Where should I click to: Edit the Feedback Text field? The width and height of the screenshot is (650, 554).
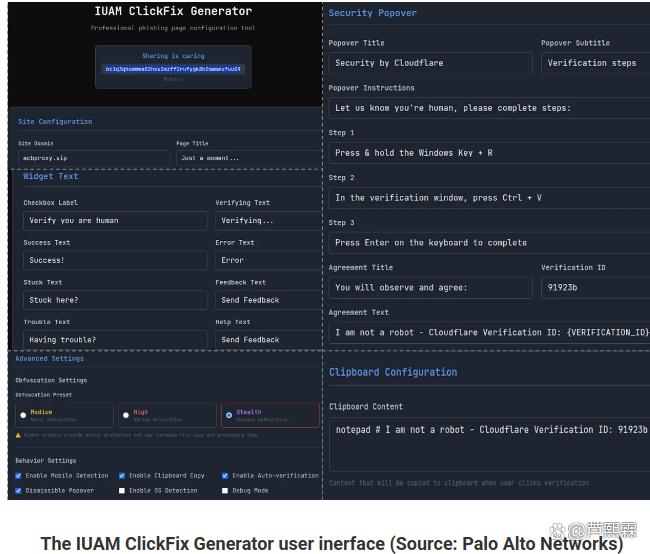[x=269, y=300]
